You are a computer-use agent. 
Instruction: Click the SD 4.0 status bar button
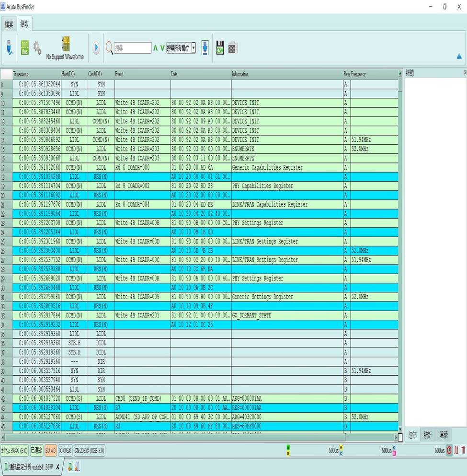pos(50,450)
